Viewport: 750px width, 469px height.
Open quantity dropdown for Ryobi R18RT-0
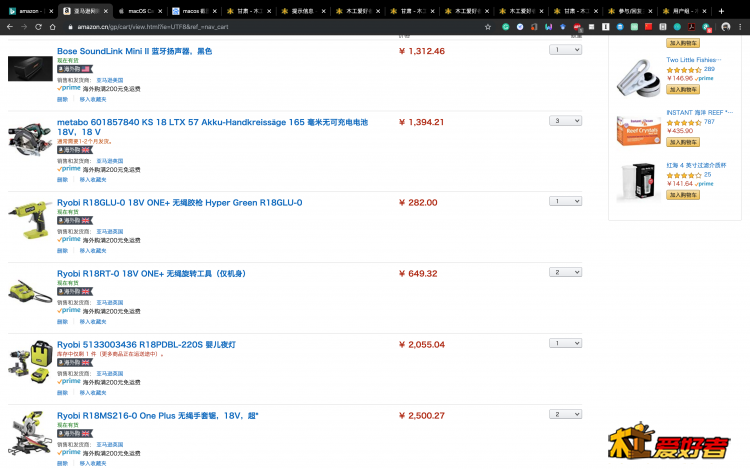pos(565,273)
